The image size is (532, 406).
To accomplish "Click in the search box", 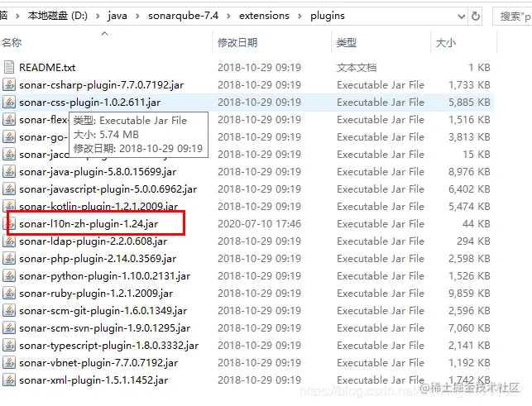I will pos(513,16).
